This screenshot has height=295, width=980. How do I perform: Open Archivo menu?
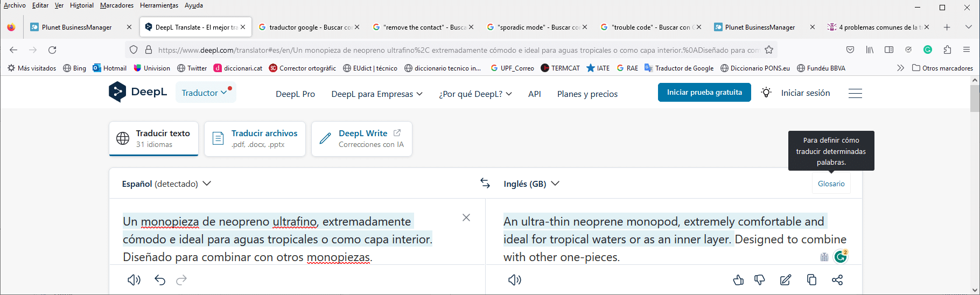click(x=15, y=5)
